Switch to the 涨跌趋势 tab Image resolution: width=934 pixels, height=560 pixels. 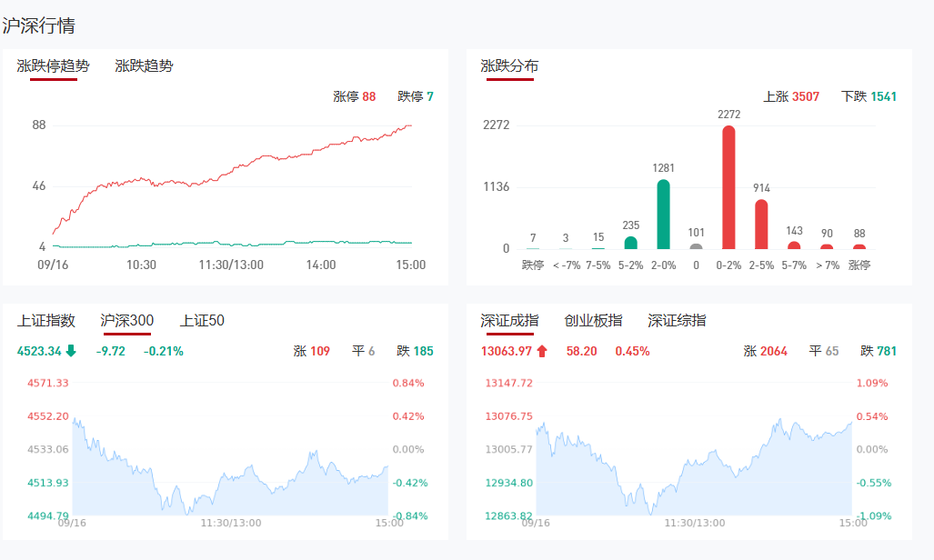click(x=144, y=65)
